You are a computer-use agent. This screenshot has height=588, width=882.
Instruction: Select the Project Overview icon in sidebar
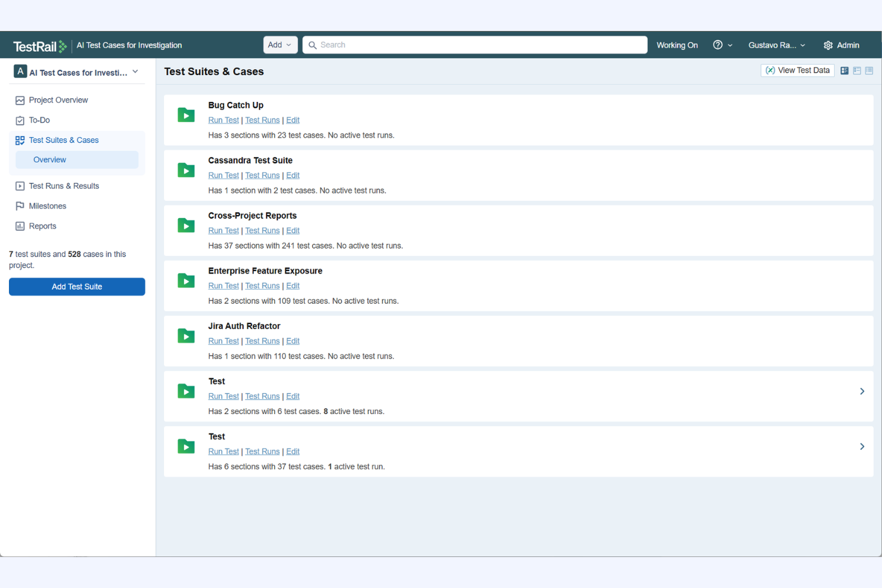(20, 100)
